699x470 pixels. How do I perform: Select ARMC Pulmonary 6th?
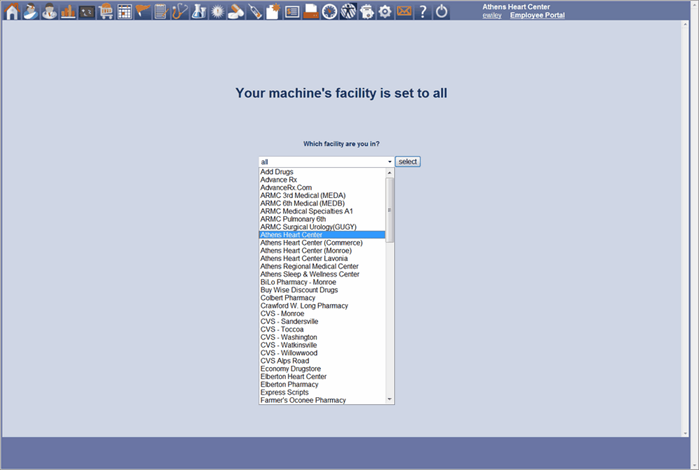pyautogui.click(x=322, y=219)
